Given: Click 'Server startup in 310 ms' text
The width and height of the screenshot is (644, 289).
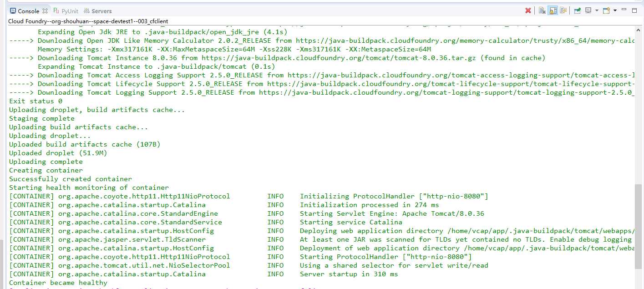Looking at the screenshot, I should (x=349, y=274).
